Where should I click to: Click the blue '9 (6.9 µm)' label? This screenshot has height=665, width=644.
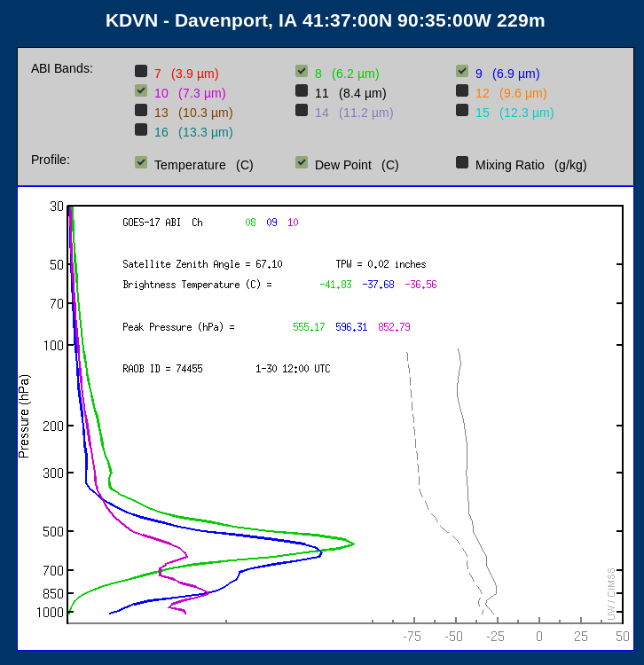click(507, 74)
